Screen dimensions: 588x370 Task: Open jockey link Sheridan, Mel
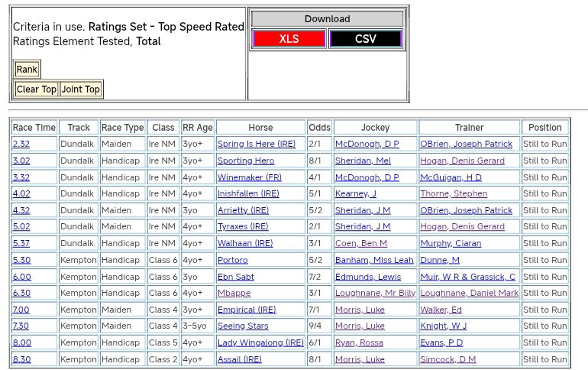pyautogui.click(x=363, y=161)
